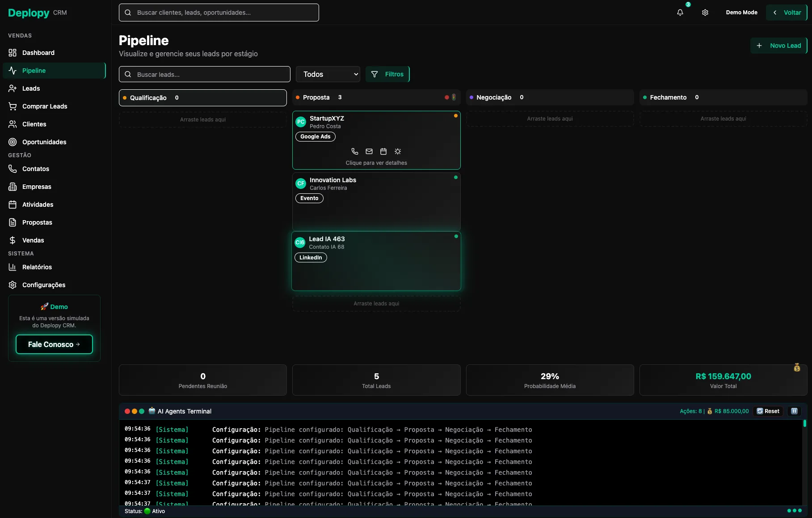Viewport: 812px width, 518px height.
Task: Click the Deploypy CRM logo
Action: tap(38, 13)
